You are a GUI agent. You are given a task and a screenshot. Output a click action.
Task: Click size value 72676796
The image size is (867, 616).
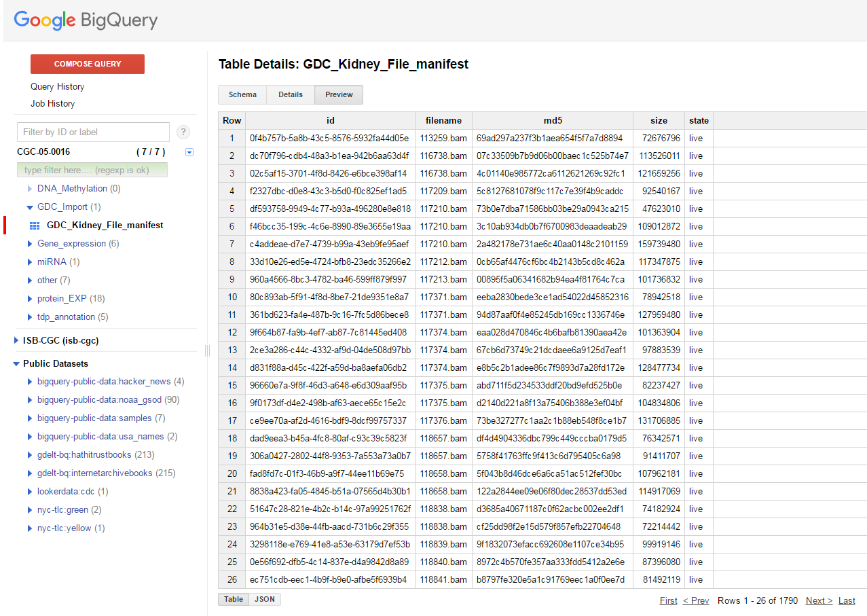659,139
